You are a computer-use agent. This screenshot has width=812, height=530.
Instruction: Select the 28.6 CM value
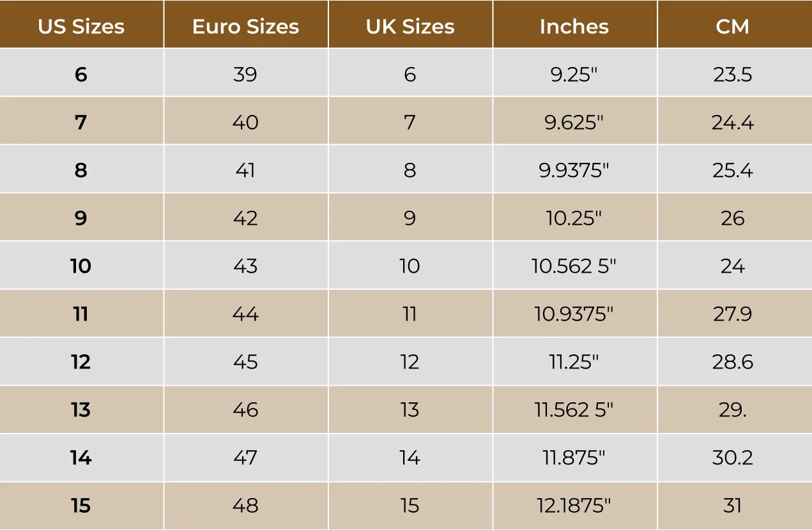(732, 361)
